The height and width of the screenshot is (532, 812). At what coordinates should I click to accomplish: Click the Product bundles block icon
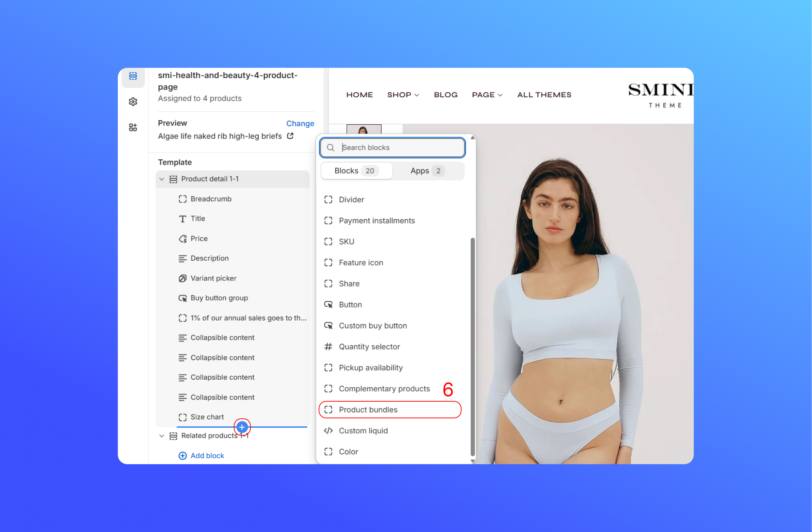[329, 410]
